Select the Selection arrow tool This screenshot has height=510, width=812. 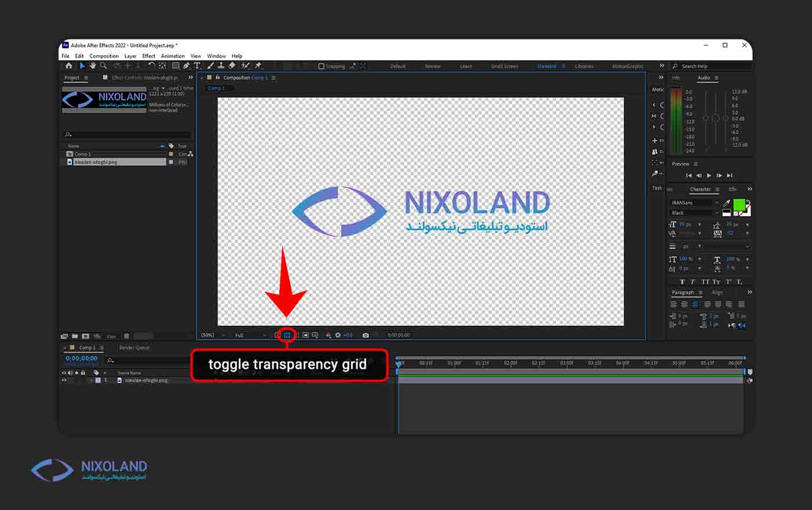tap(82, 66)
